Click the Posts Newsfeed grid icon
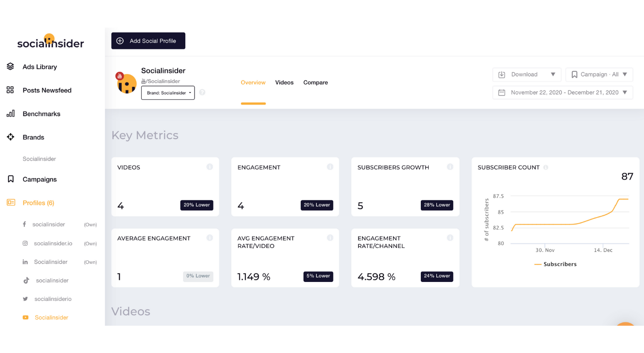Viewport: 644px width, 353px height. point(11,90)
